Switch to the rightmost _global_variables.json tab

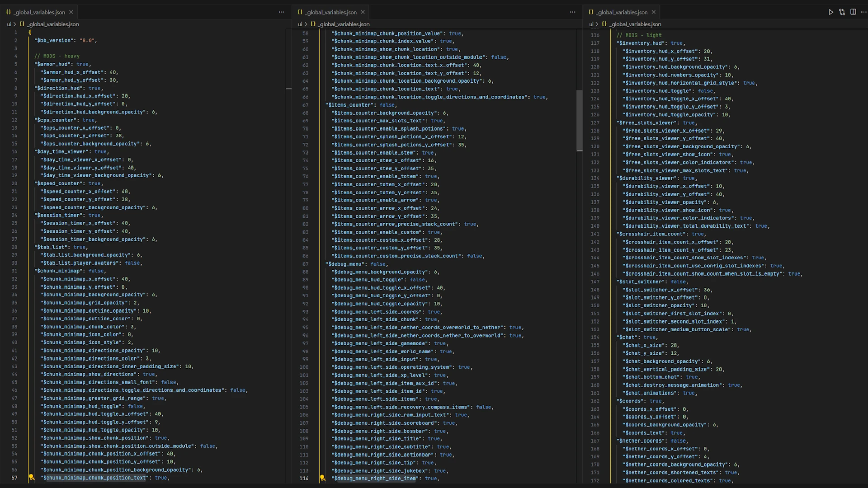click(622, 12)
